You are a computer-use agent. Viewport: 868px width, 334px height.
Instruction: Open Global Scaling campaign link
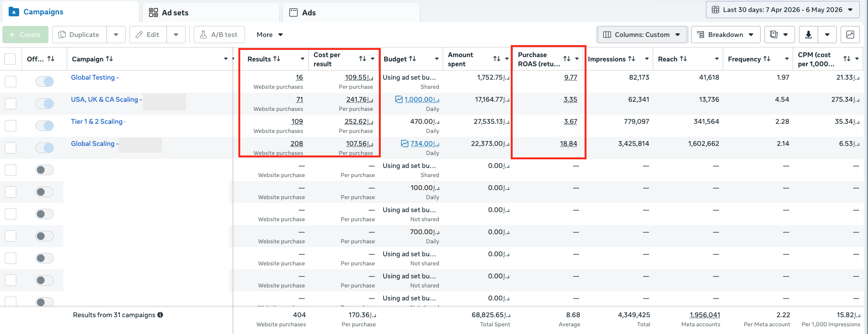pyautogui.click(x=94, y=143)
